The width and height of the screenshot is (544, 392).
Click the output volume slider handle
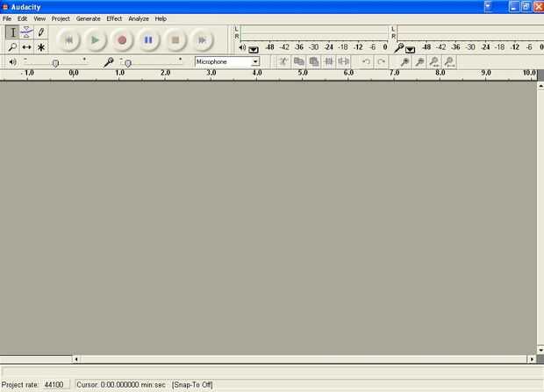[x=55, y=63]
